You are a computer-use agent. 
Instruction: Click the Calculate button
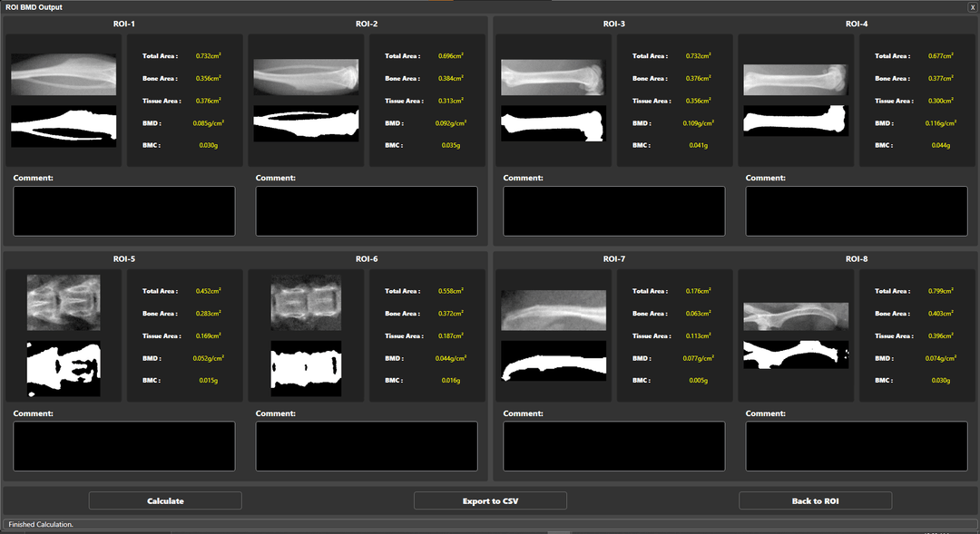165,500
